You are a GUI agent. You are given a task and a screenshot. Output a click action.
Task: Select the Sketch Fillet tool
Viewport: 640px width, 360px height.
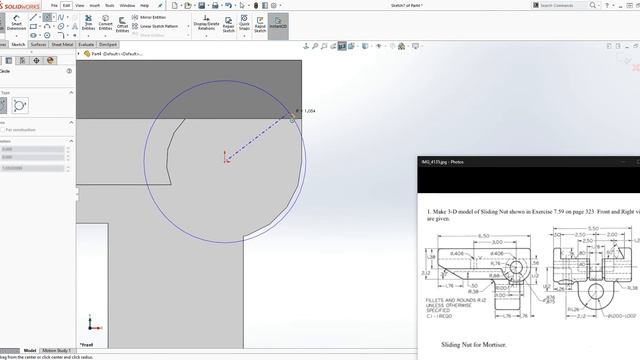pos(61,36)
